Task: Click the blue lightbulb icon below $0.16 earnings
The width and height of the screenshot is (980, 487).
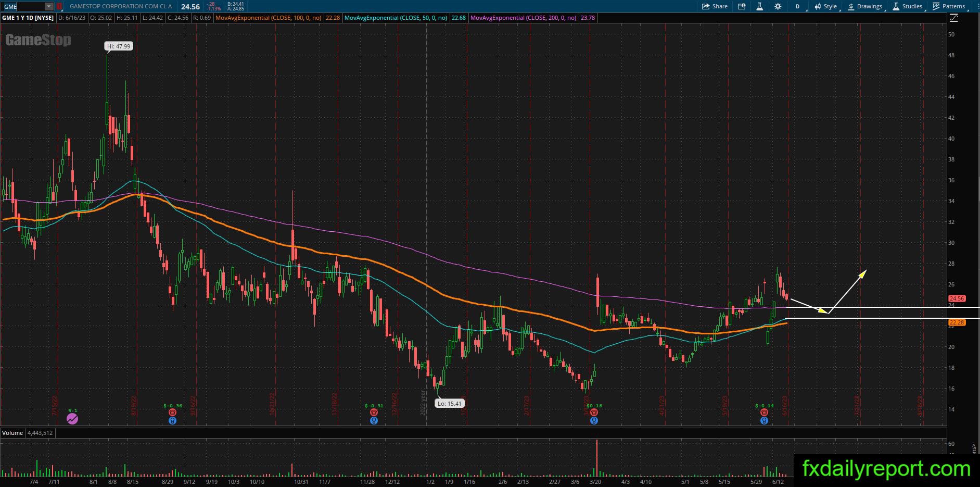Action: (594, 420)
